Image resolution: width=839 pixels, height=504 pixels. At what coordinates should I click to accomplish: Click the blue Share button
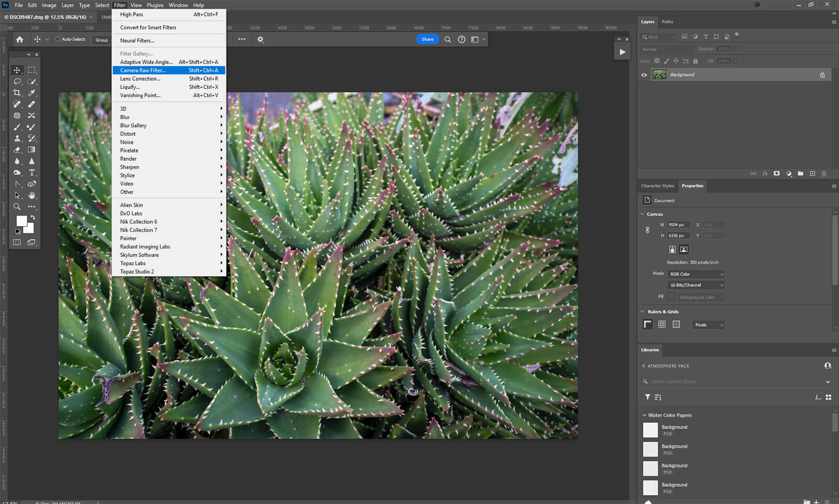427,39
